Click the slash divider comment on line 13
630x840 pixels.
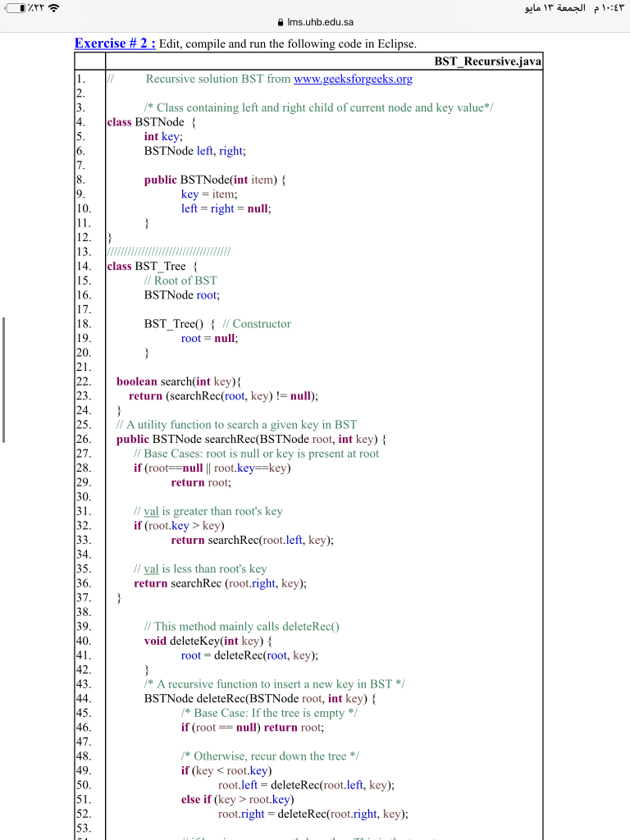(169, 252)
